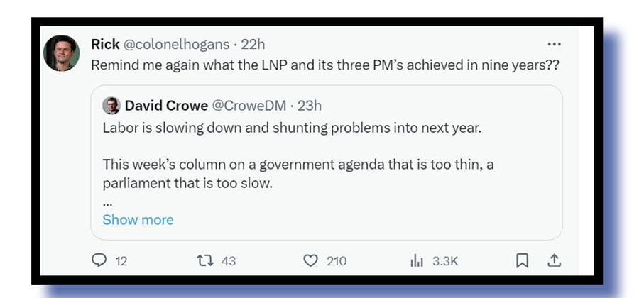Click the reply speech bubble icon

100,260
